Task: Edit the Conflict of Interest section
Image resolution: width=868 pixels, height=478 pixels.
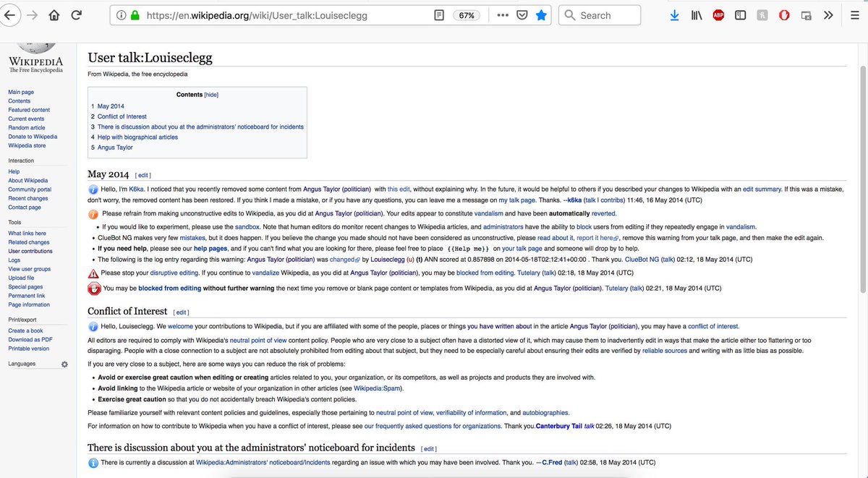Action: tap(181, 312)
